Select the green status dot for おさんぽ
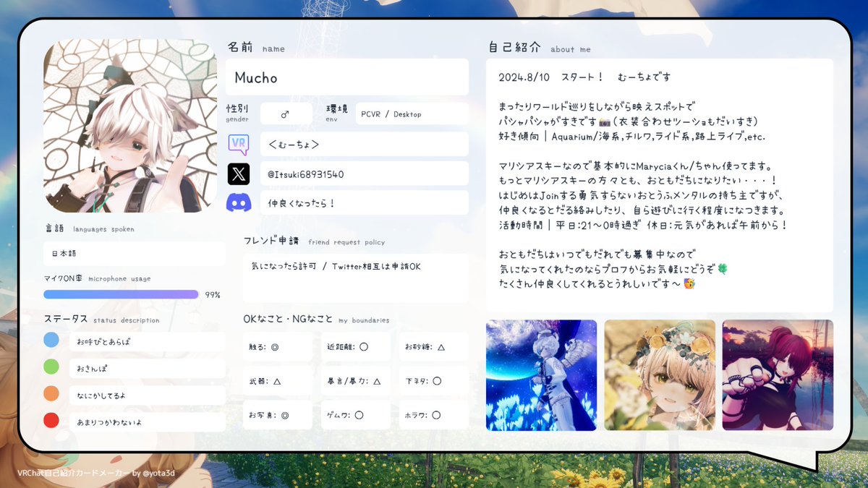The height and width of the screenshot is (488, 868). (51, 367)
